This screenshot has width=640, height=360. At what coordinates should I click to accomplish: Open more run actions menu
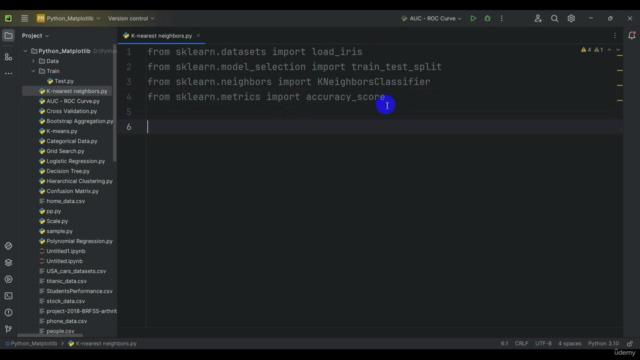pos(502,18)
